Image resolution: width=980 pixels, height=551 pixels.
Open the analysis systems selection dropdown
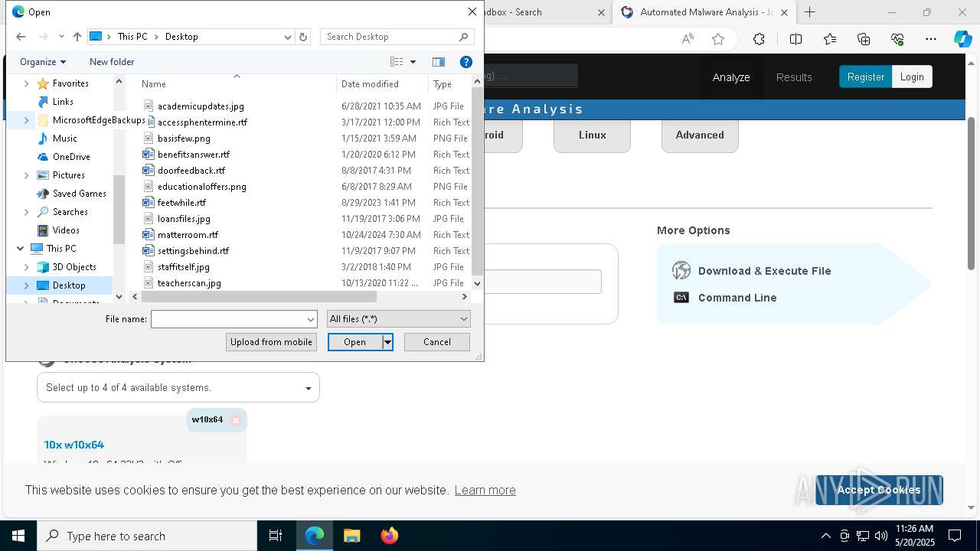click(x=178, y=388)
